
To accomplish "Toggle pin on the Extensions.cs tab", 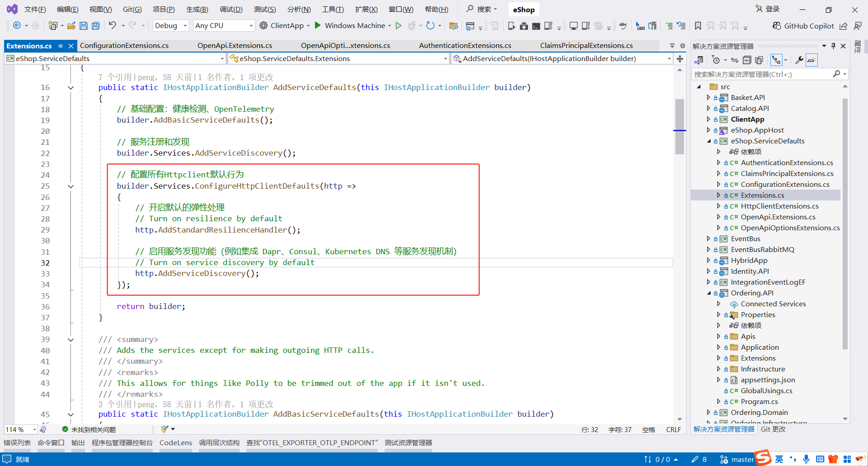I will coord(61,46).
